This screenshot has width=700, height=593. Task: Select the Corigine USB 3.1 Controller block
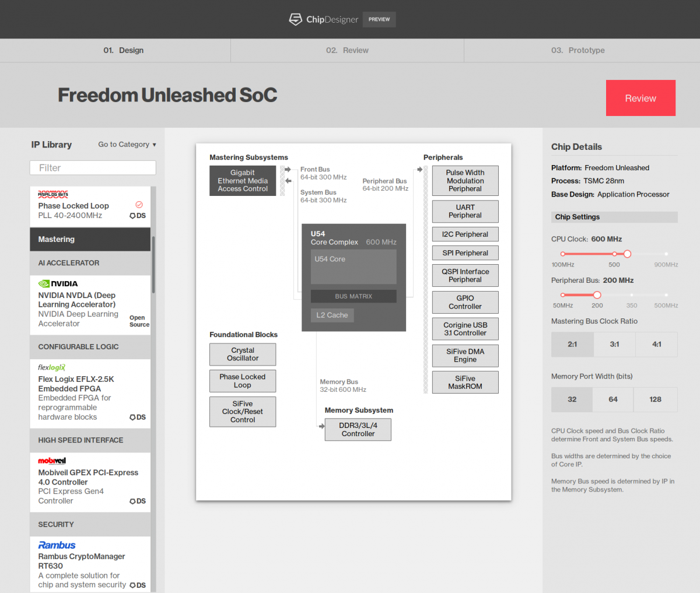pyautogui.click(x=466, y=329)
